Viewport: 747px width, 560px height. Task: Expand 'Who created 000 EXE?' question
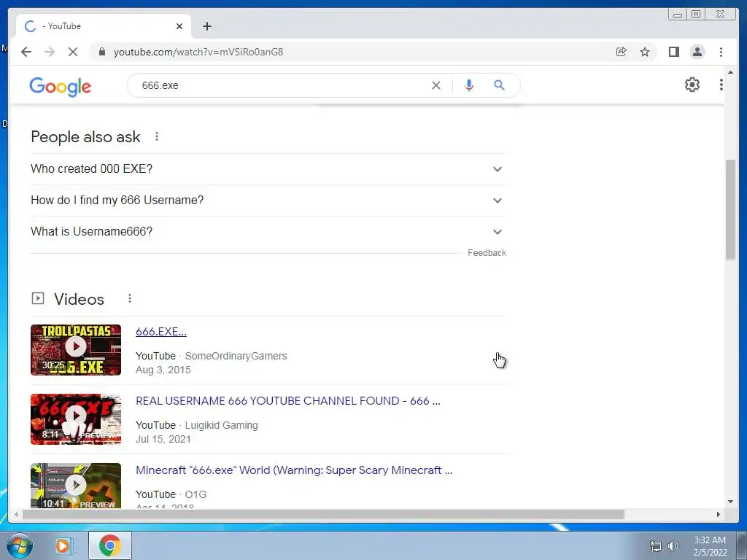pyautogui.click(x=268, y=169)
